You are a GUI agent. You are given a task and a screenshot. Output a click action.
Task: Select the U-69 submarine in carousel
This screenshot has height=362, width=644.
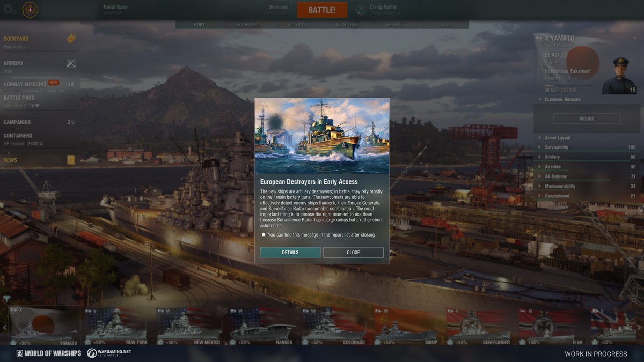(551, 326)
